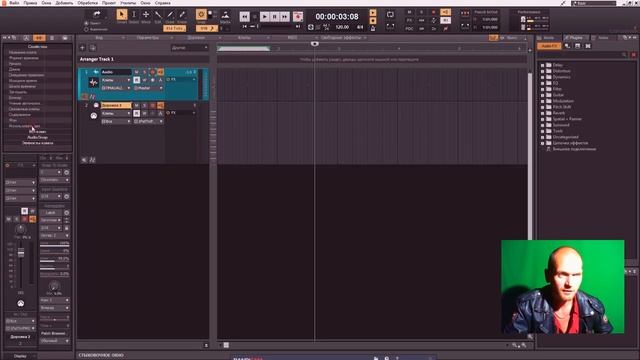The height and width of the screenshot is (360, 640).
Task: Open the Справка menu
Action: pos(162,3)
